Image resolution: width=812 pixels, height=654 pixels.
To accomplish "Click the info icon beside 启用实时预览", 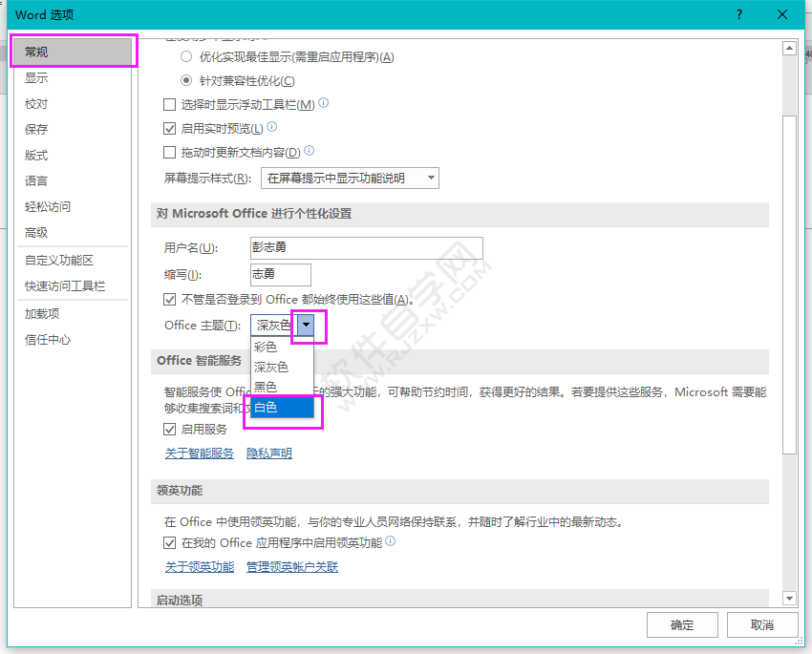I will click(x=271, y=126).
